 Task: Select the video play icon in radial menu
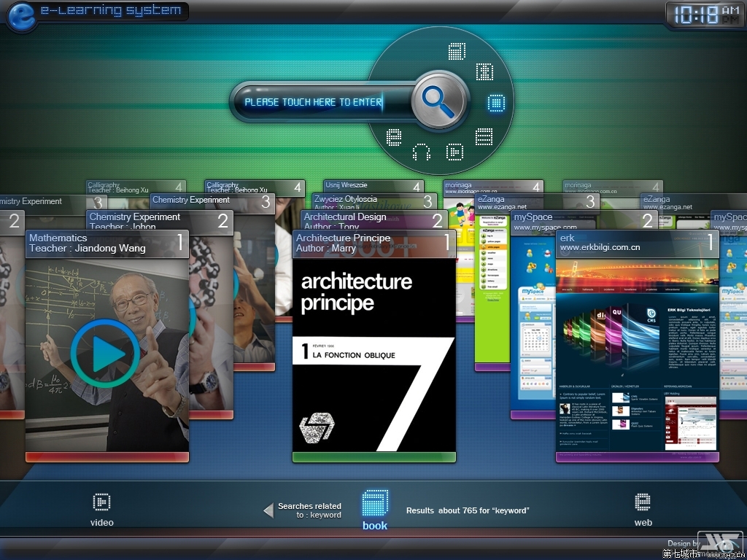click(454, 152)
